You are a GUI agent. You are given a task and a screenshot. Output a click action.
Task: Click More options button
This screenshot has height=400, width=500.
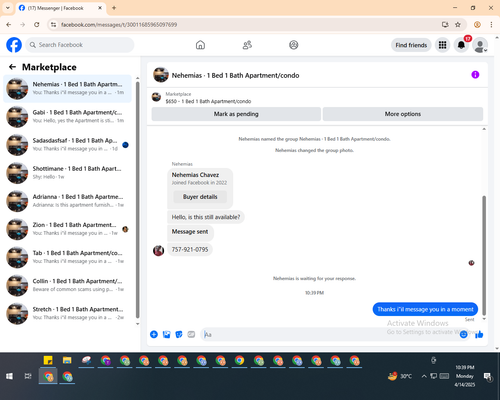pyautogui.click(x=403, y=114)
